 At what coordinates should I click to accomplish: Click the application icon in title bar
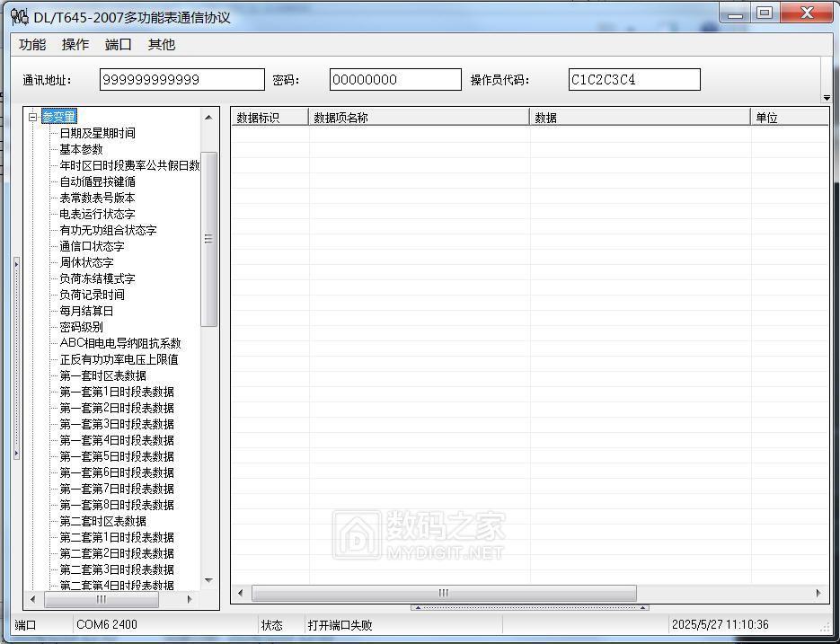(x=19, y=16)
